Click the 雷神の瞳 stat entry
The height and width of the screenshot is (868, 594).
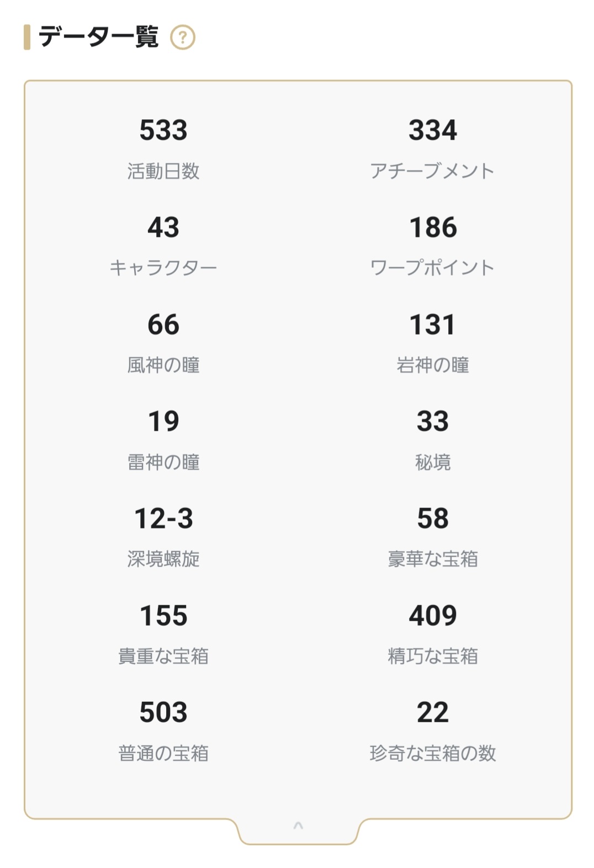(x=163, y=440)
